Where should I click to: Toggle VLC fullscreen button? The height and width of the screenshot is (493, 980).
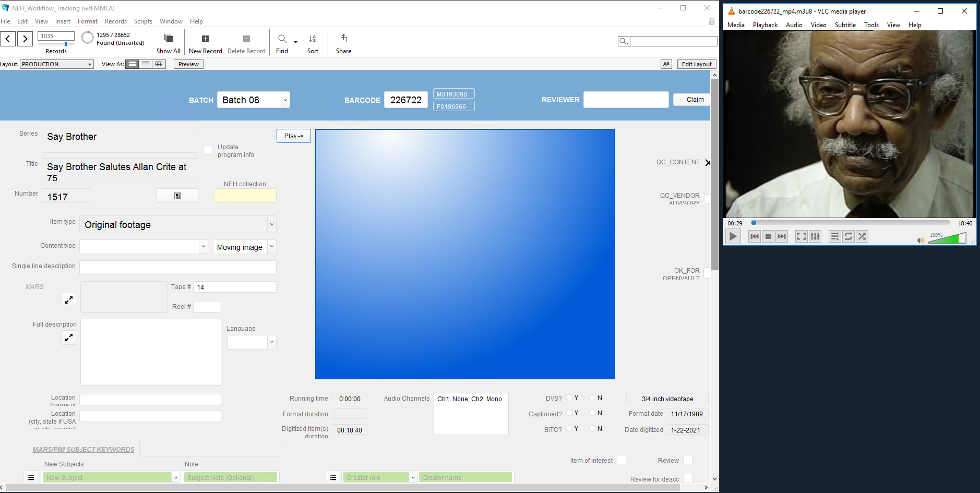[801, 236]
